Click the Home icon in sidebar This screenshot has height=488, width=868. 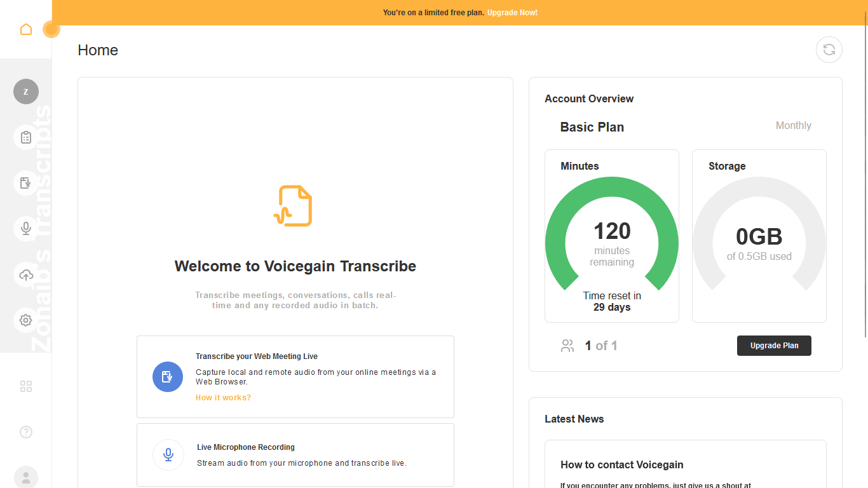pos(26,29)
